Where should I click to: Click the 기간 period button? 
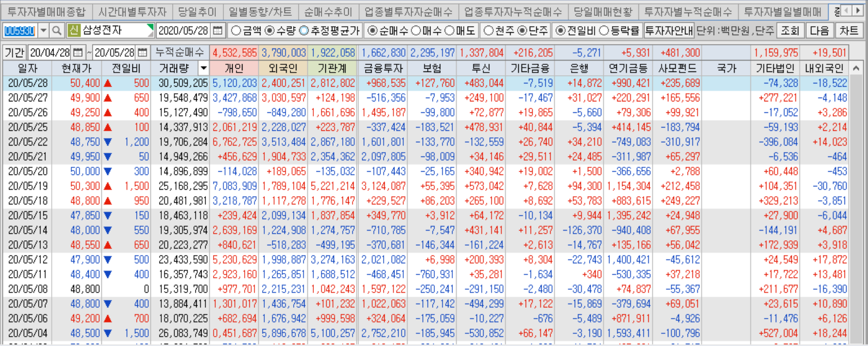pos(14,53)
